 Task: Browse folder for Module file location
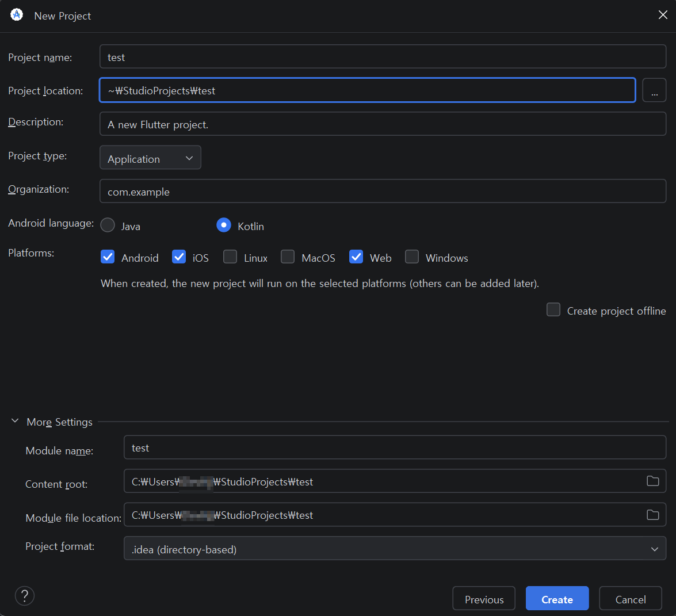coord(653,515)
